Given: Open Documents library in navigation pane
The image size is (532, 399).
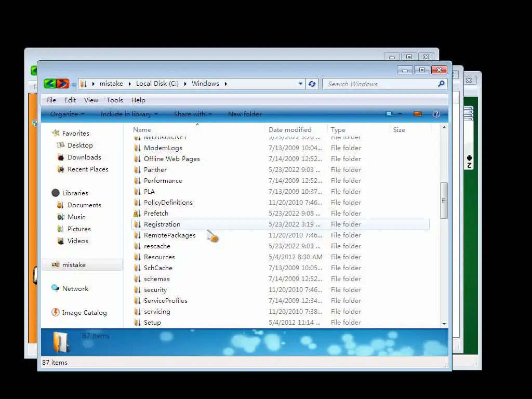Looking at the screenshot, I should pos(84,205).
